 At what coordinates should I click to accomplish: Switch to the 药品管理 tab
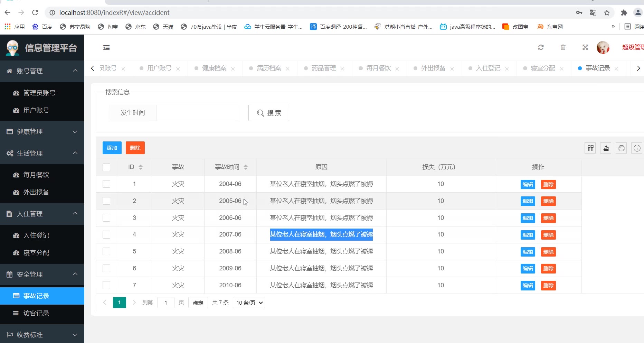coord(323,68)
